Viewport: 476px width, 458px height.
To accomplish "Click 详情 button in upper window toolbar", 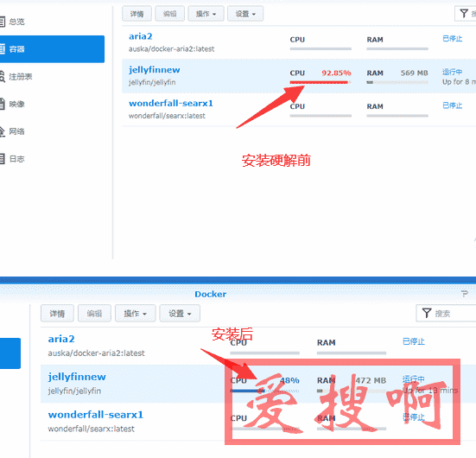I will point(136,14).
